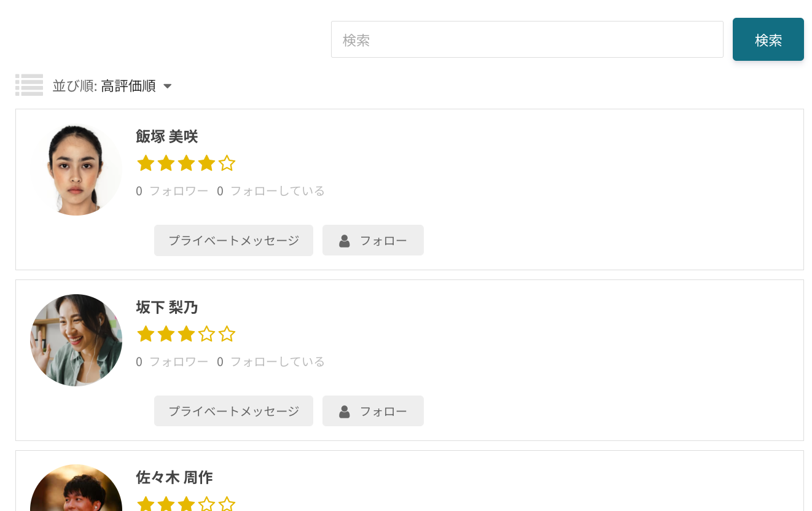Send プライベートメッセージ to 坂下 梨乃
This screenshot has height=511, width=812.
click(233, 411)
